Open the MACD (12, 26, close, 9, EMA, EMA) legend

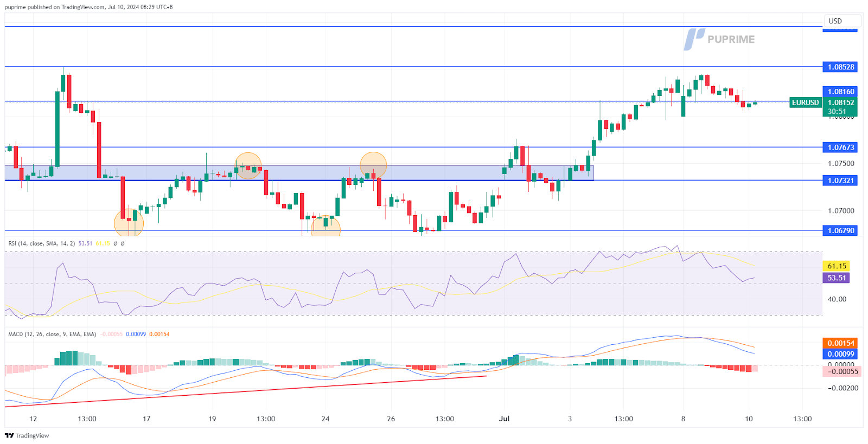click(52, 334)
